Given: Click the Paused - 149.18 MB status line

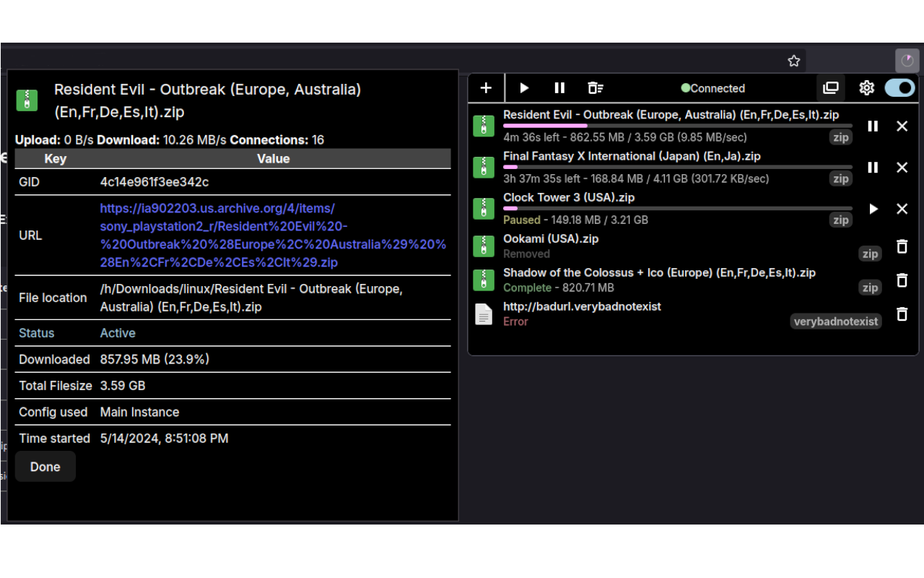Looking at the screenshot, I should pos(575,220).
